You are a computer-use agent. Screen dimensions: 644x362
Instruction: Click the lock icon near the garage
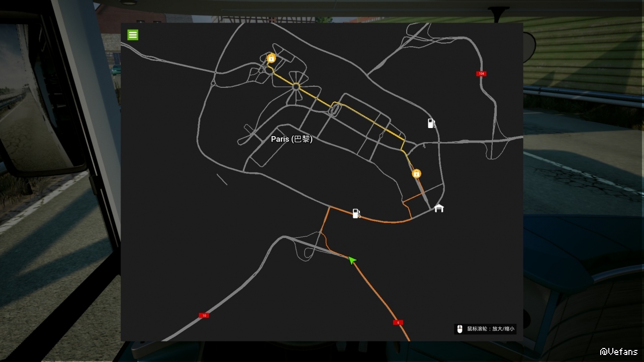click(416, 174)
